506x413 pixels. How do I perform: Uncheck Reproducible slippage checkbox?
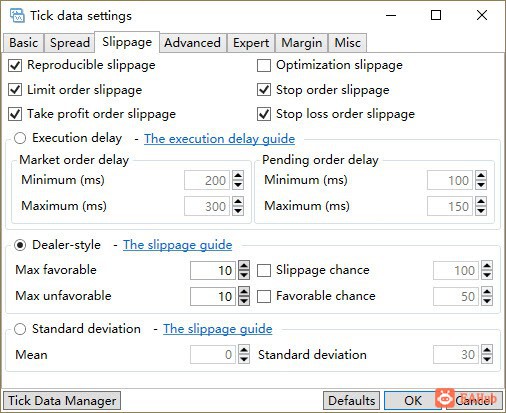click(x=15, y=65)
